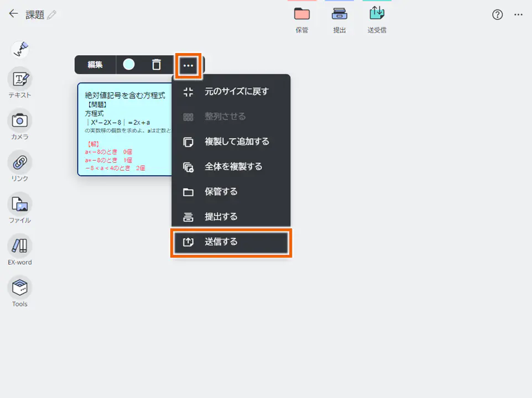This screenshot has width=532, height=398.
Task: Select 複製して追加する menu entry
Action: pyautogui.click(x=231, y=142)
